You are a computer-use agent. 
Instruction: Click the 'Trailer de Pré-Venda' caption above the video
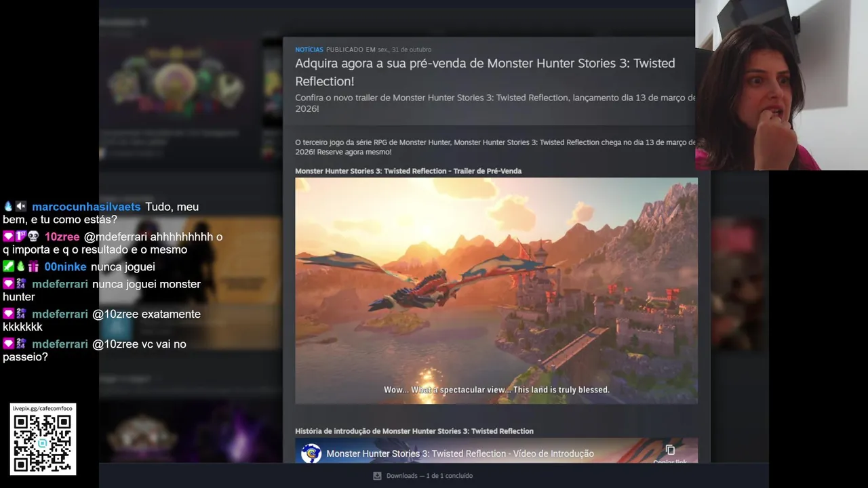pos(408,171)
